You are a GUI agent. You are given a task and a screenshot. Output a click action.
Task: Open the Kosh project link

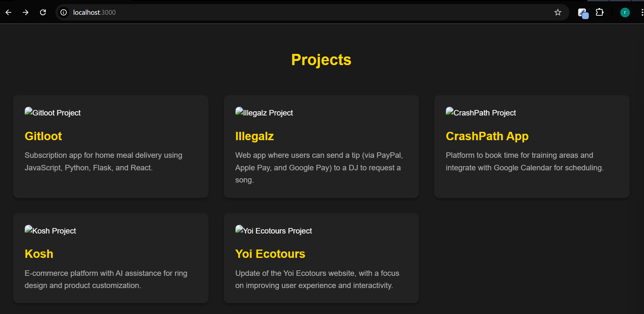click(x=39, y=254)
